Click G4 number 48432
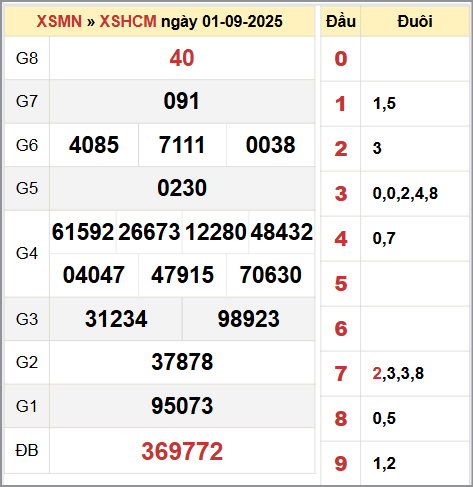 [282, 232]
